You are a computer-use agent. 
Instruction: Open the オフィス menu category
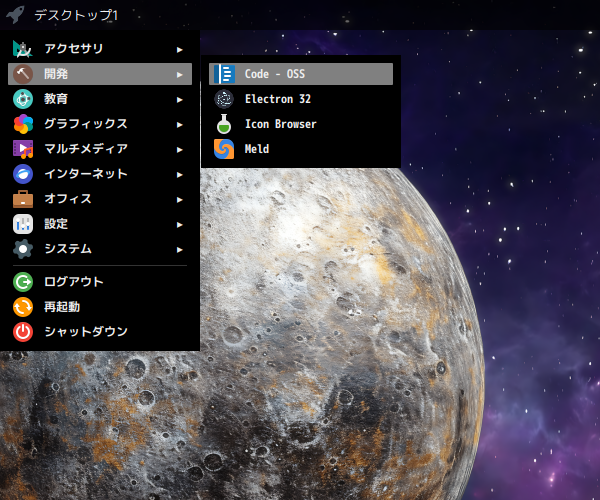tap(100, 199)
